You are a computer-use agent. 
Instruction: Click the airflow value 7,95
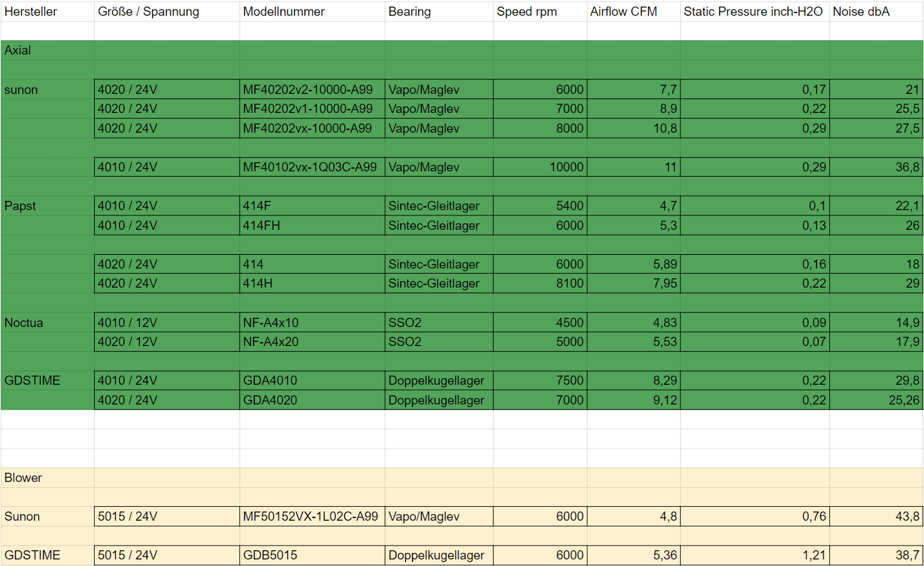tap(634, 284)
